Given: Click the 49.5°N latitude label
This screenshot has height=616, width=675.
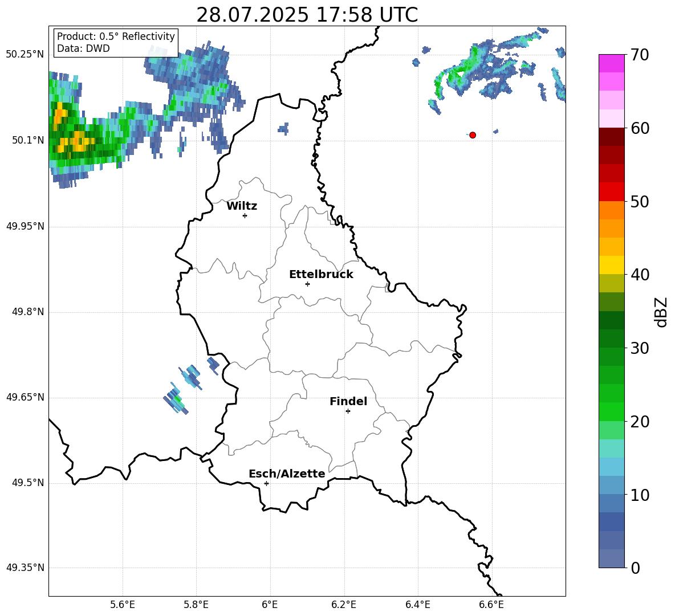Looking at the screenshot, I should point(28,483).
